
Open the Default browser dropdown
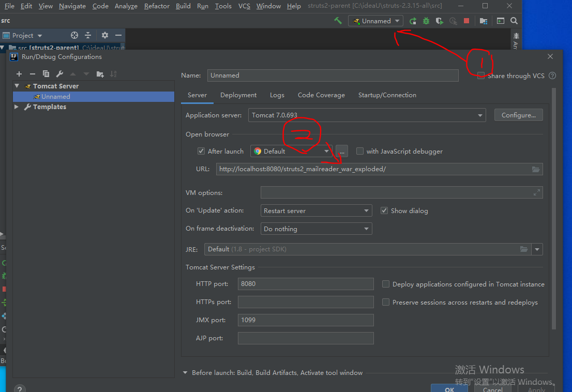[291, 151]
